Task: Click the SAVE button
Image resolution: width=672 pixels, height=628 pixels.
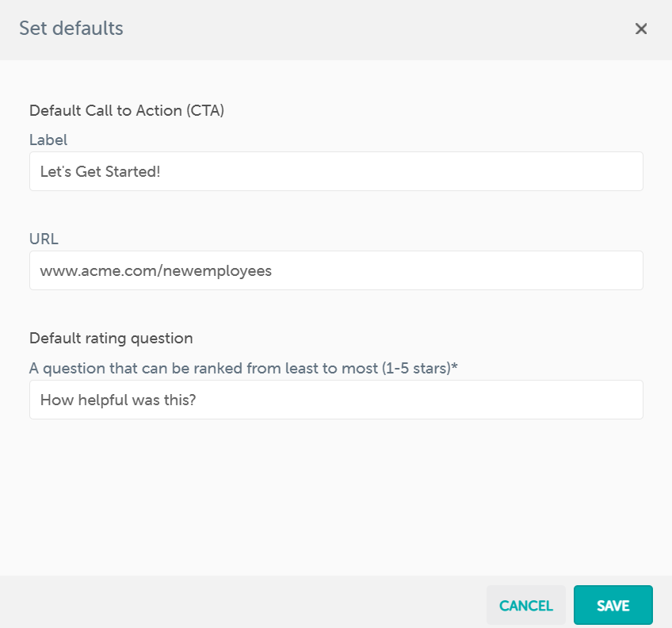Action: click(x=613, y=606)
